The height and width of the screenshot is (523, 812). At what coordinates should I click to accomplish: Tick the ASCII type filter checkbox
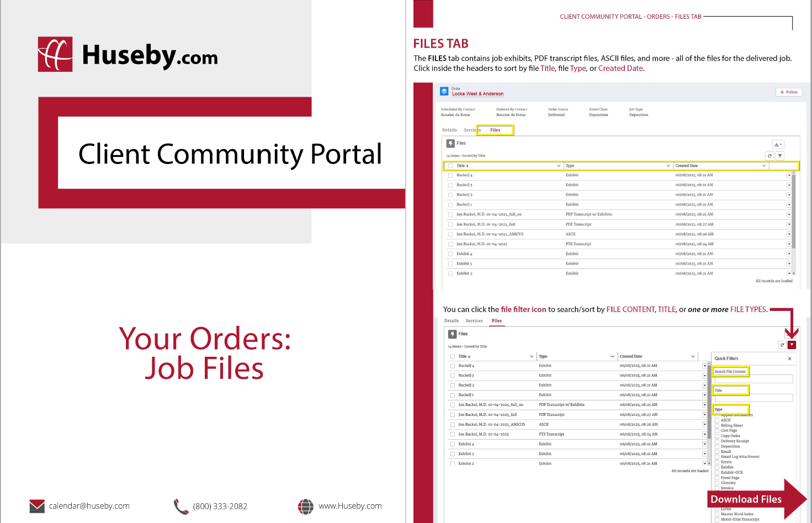(717, 420)
